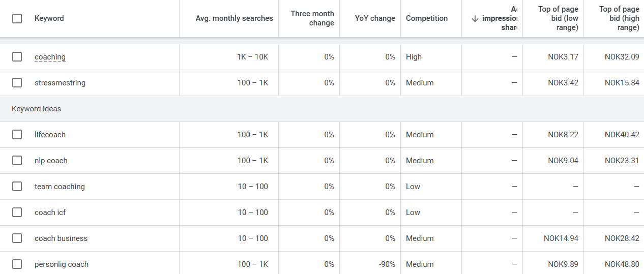644x274 pixels.
Task: Sort by Top of page bid (high range)
Action: [619, 18]
